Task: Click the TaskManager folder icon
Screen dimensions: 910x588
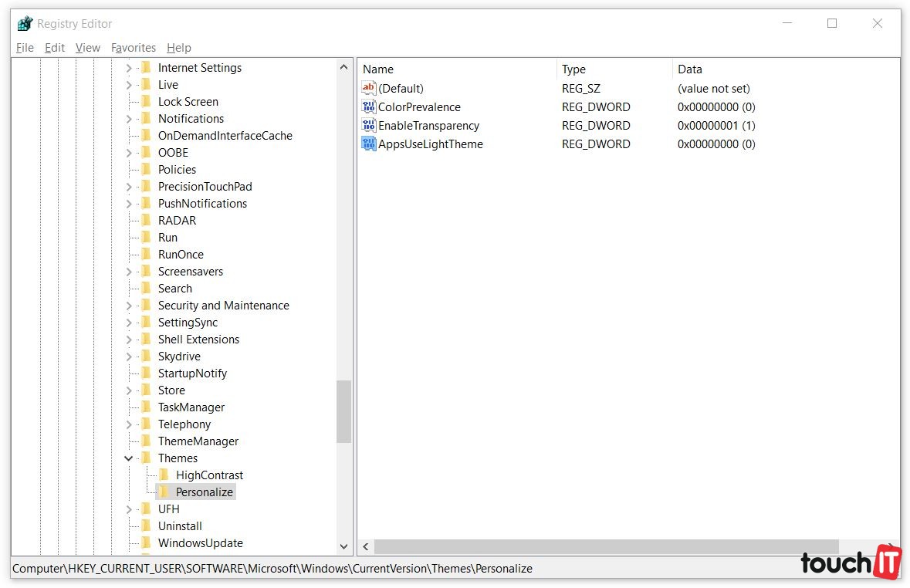Action: (146, 407)
